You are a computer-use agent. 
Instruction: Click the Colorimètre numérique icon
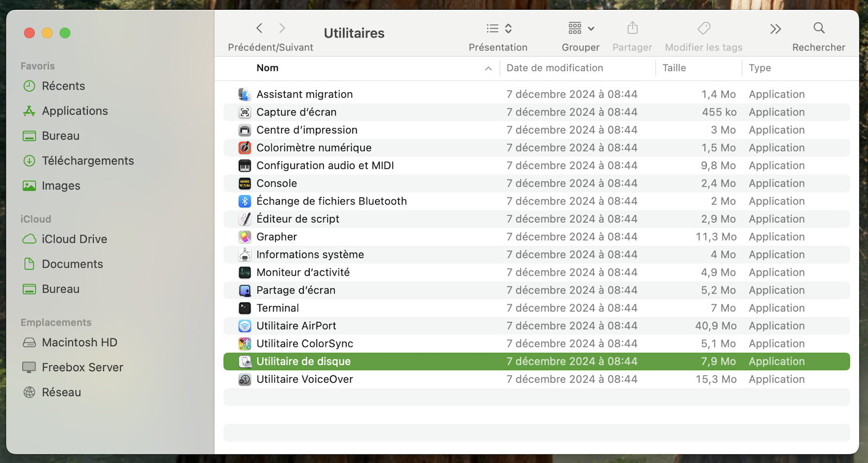245,148
